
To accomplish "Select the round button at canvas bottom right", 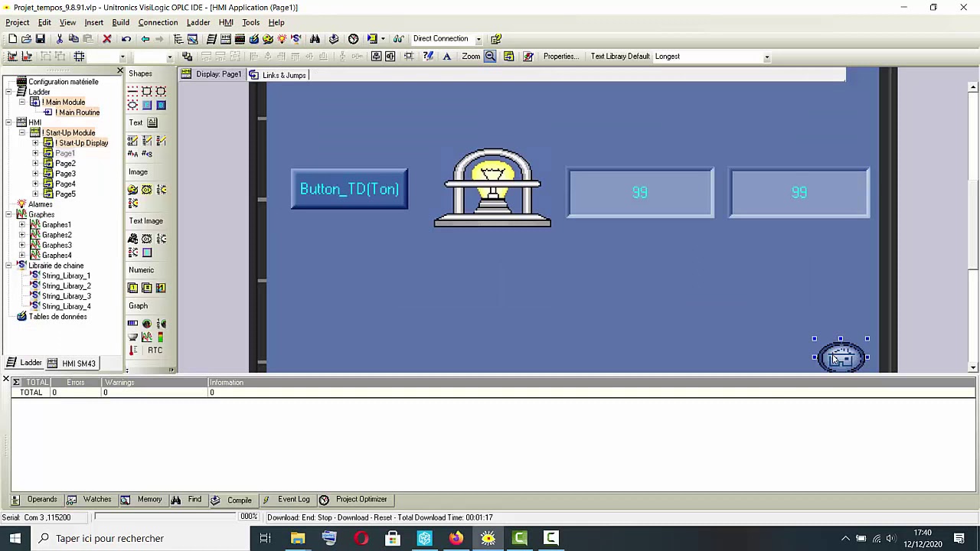I will pyautogui.click(x=841, y=357).
